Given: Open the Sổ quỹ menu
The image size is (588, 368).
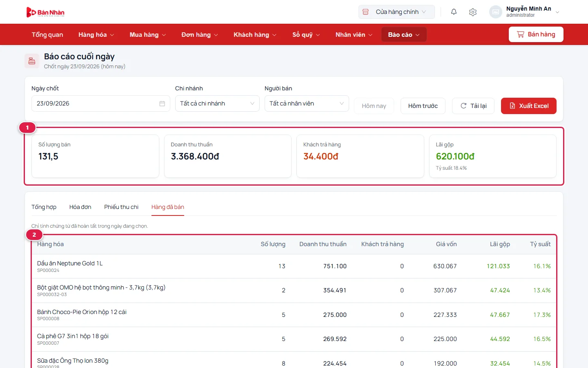Looking at the screenshot, I should pos(306,35).
